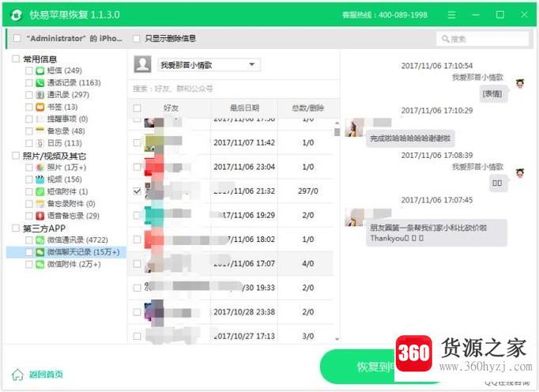539x392 pixels.
Task: Click the 短信附件 attachment icon
Action: [40, 191]
